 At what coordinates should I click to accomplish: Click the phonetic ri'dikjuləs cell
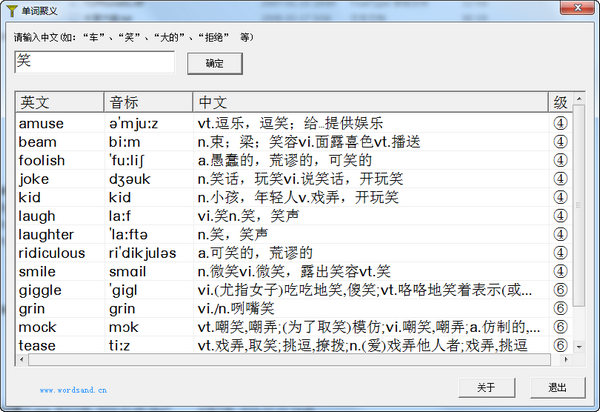click(142, 253)
